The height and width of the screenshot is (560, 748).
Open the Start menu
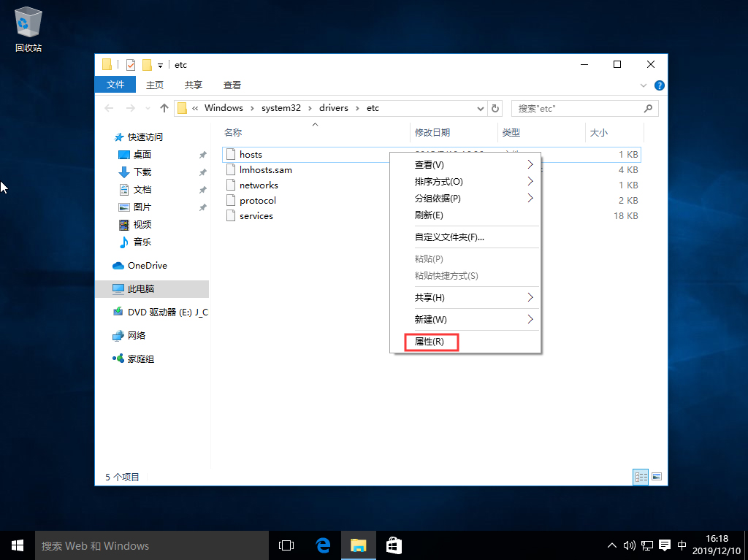[x=17, y=545]
